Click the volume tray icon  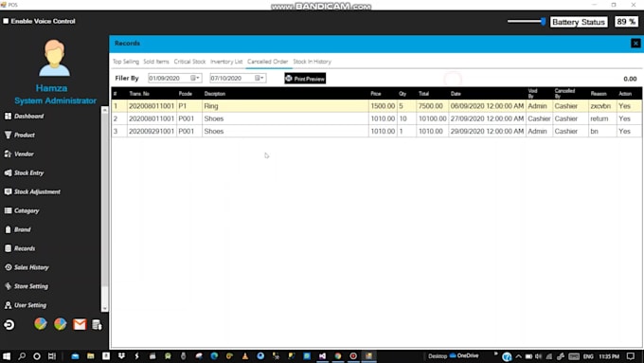pos(539,356)
